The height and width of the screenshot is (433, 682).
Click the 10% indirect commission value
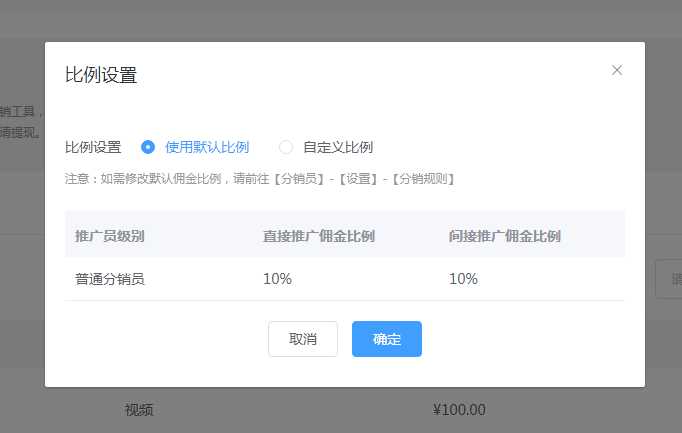[464, 279]
